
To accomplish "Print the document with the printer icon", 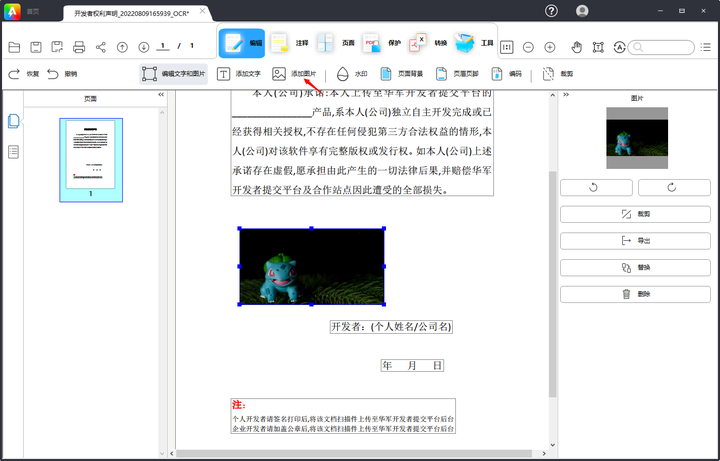I will 79,47.
